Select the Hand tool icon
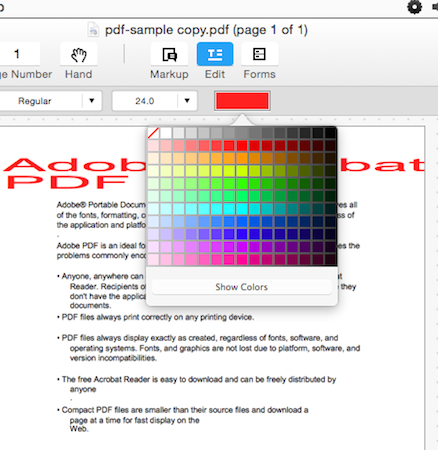Viewport: 438px width, 450px height. tap(79, 55)
